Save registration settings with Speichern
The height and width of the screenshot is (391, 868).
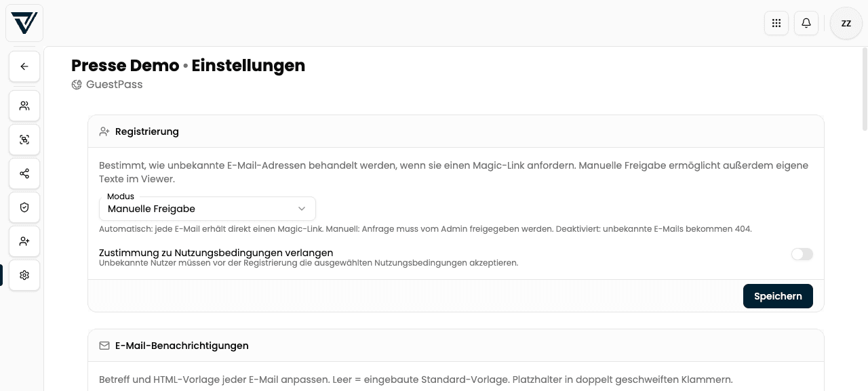pyautogui.click(x=778, y=296)
